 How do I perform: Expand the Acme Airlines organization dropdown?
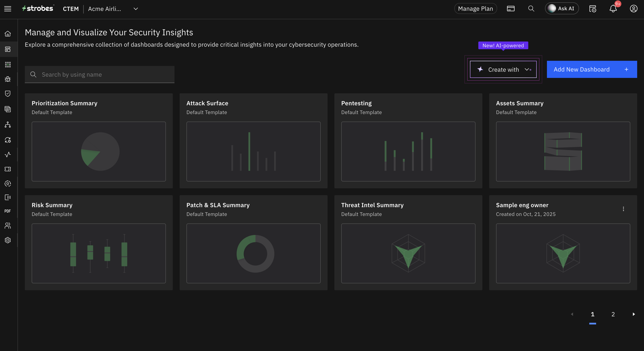pyautogui.click(x=135, y=9)
